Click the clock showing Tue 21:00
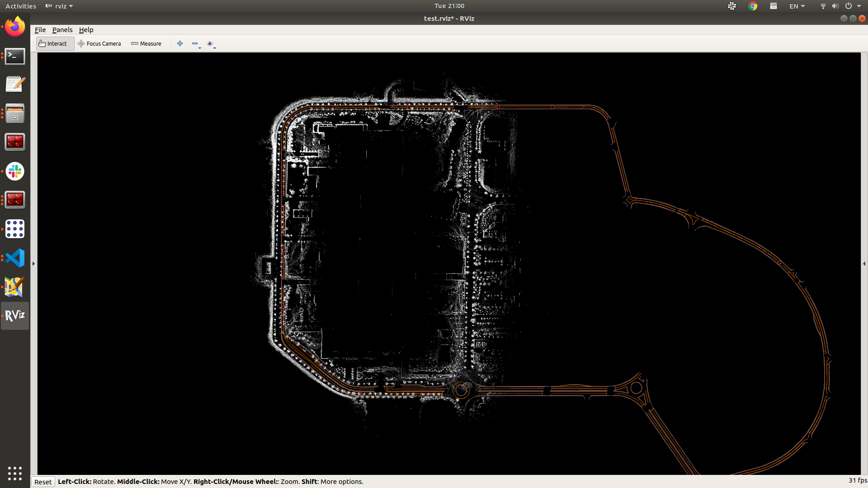 [449, 6]
